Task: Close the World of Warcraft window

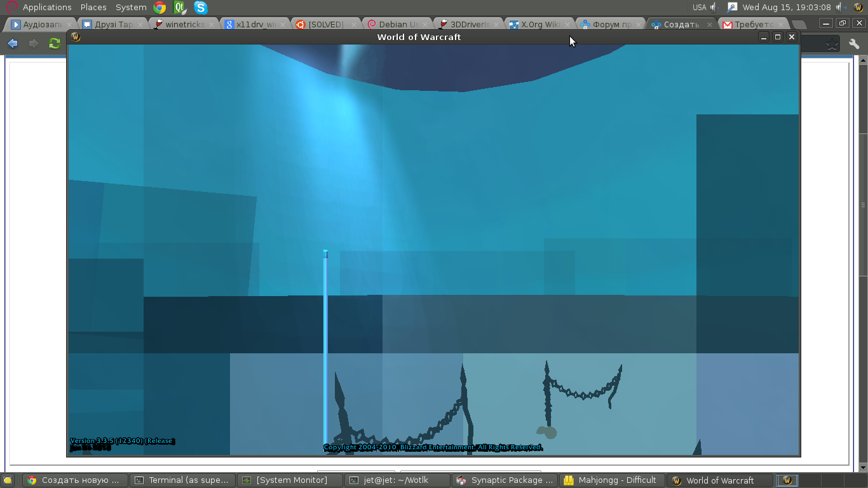Action: tap(791, 37)
